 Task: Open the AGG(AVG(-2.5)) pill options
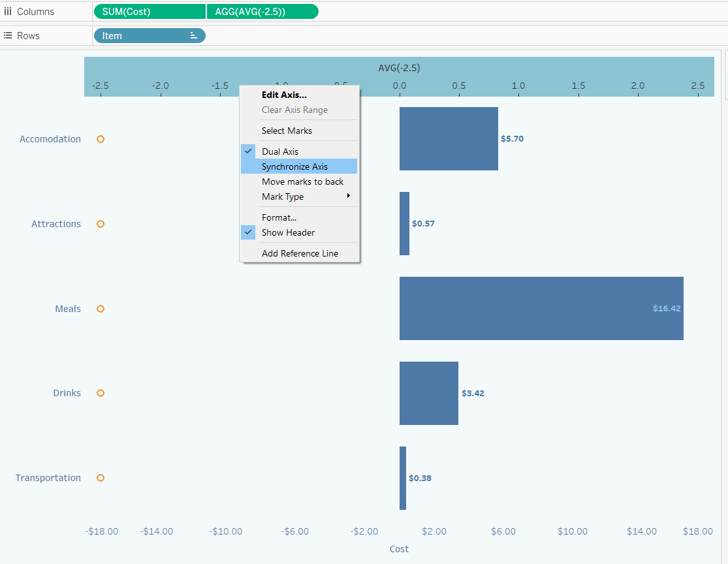click(262, 11)
